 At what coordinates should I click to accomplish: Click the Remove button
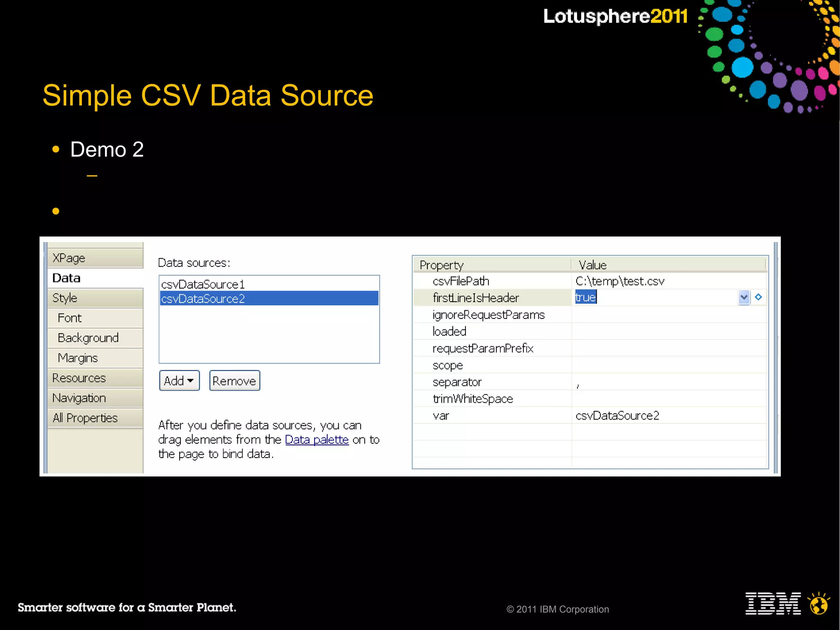[235, 380]
